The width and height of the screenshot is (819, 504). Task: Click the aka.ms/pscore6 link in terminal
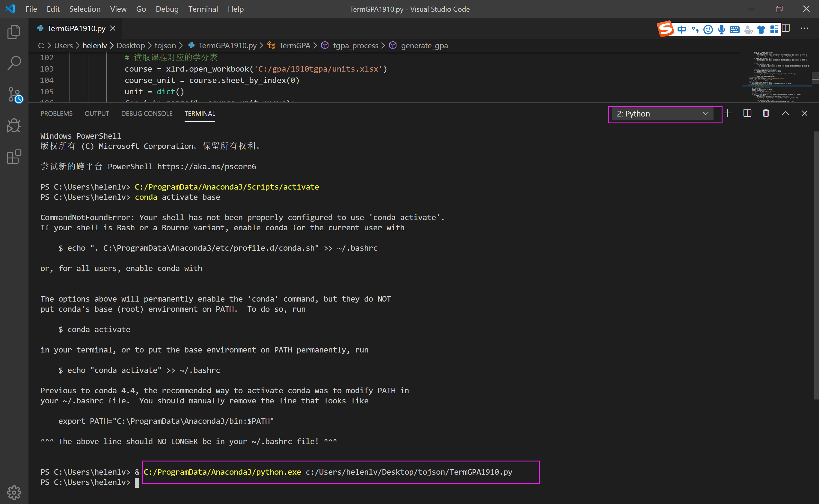(206, 166)
